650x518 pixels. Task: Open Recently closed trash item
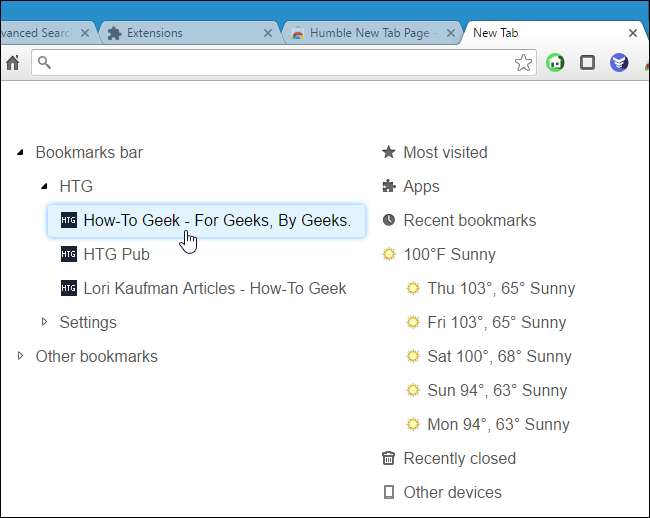point(458,459)
